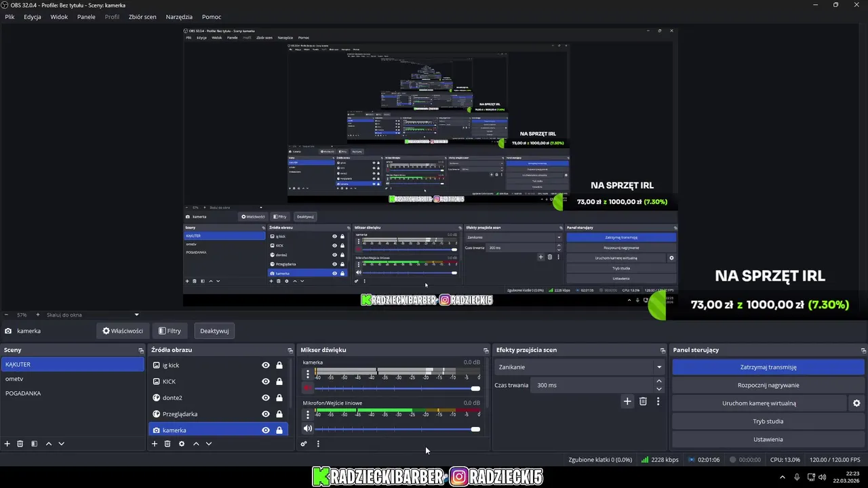
Task: Hide the kamerka source
Action: [266, 430]
